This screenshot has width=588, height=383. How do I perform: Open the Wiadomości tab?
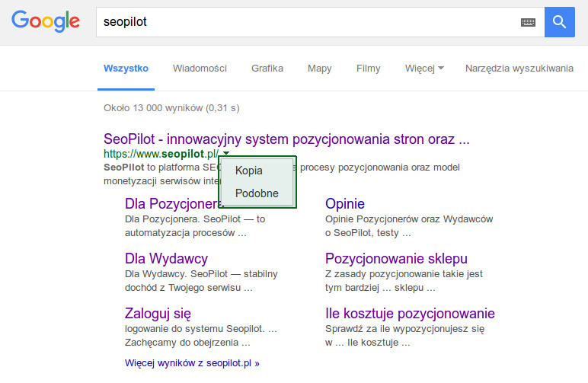coord(200,69)
